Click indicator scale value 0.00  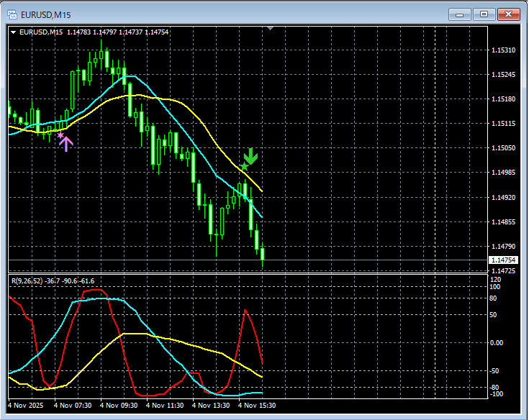point(497,343)
